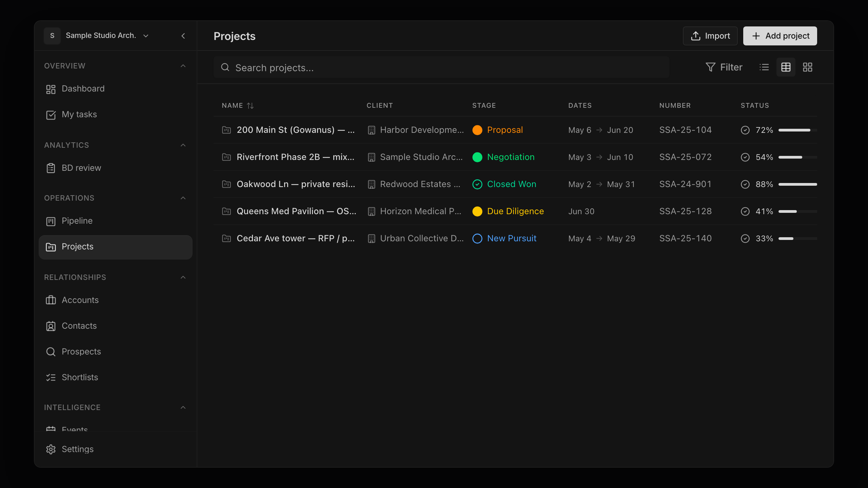Click the S workspace avatar
This screenshot has height=488, width=868.
pos(52,36)
